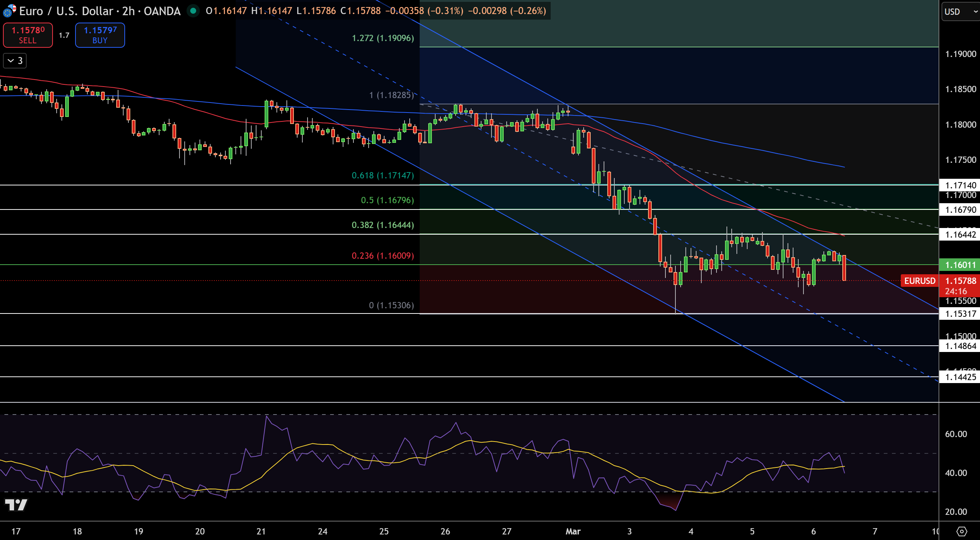
Task: Click the 1.272 (1.19096) Fibonacci label
Action: [383, 38]
